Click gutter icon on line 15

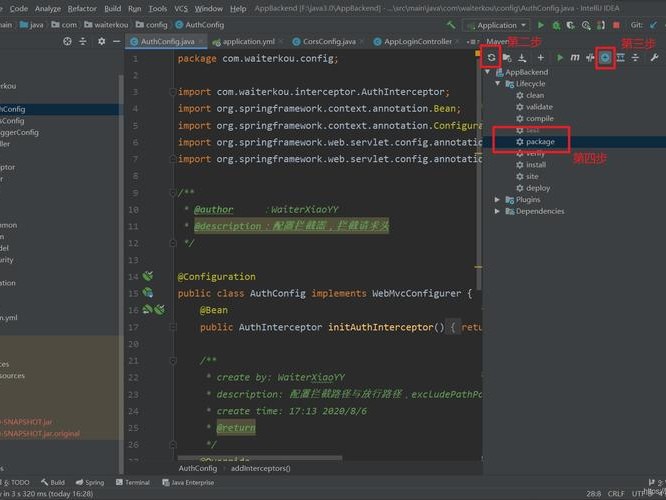148,293
